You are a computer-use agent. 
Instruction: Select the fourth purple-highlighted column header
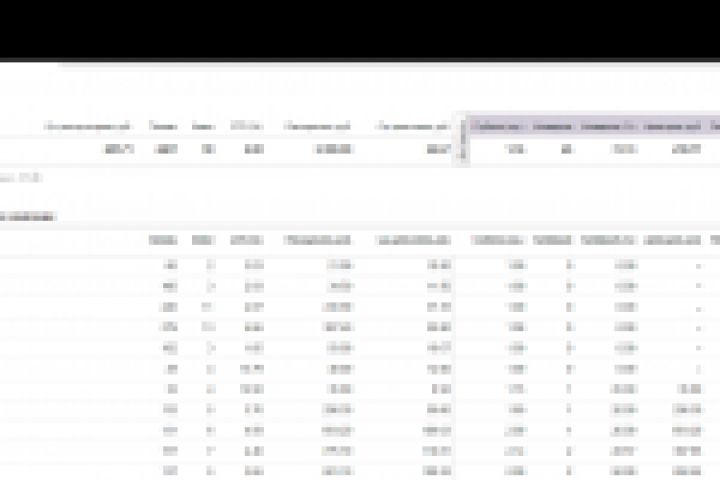672,126
